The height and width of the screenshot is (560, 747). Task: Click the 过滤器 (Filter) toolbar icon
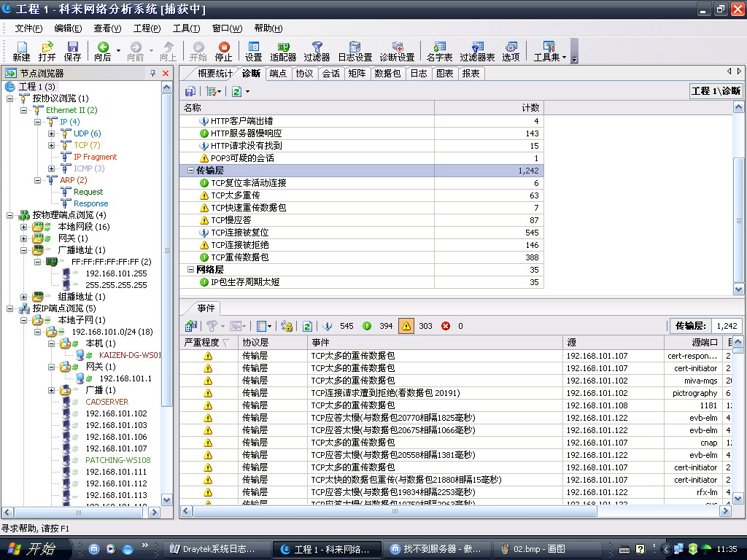[x=317, y=51]
